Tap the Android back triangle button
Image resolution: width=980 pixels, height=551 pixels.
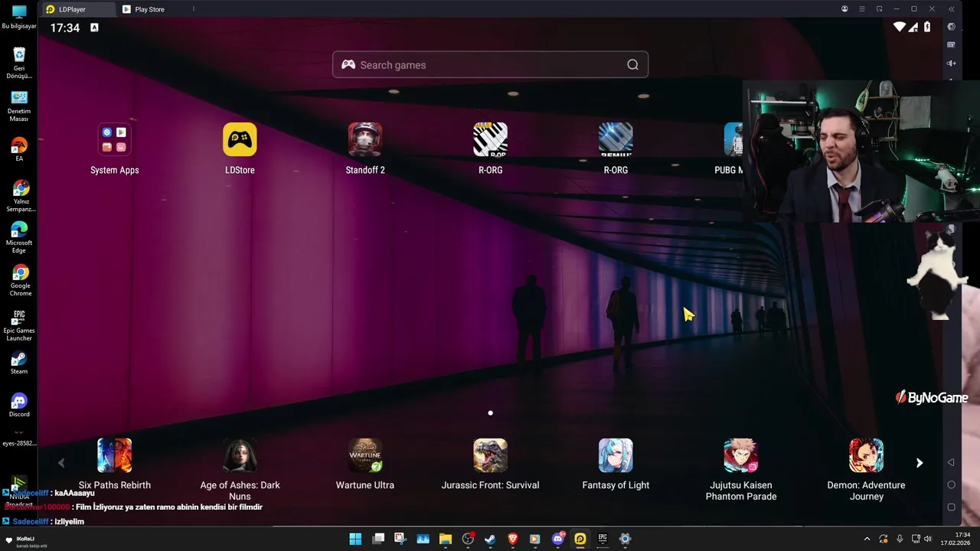coord(951,462)
